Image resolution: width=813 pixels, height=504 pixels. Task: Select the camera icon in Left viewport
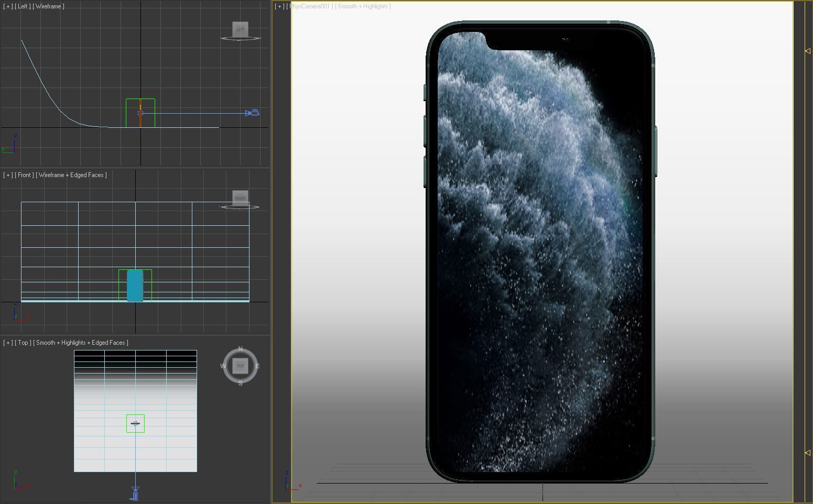(x=253, y=113)
